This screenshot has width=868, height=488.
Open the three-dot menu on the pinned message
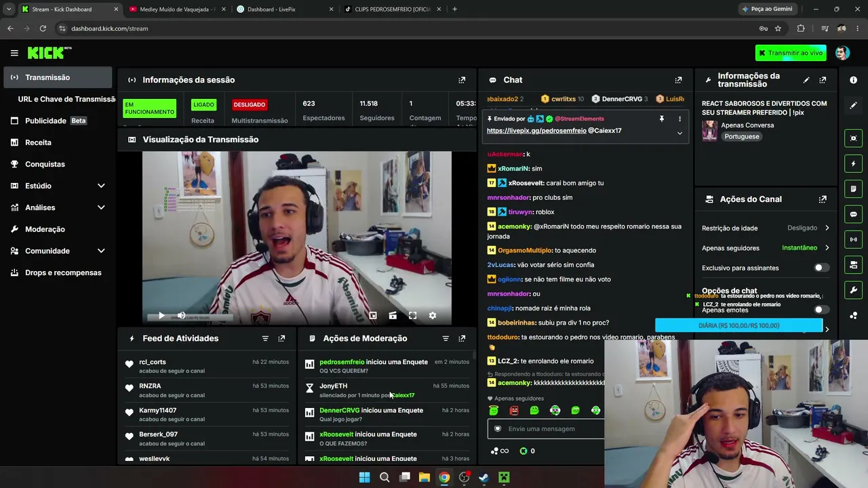pos(679,119)
